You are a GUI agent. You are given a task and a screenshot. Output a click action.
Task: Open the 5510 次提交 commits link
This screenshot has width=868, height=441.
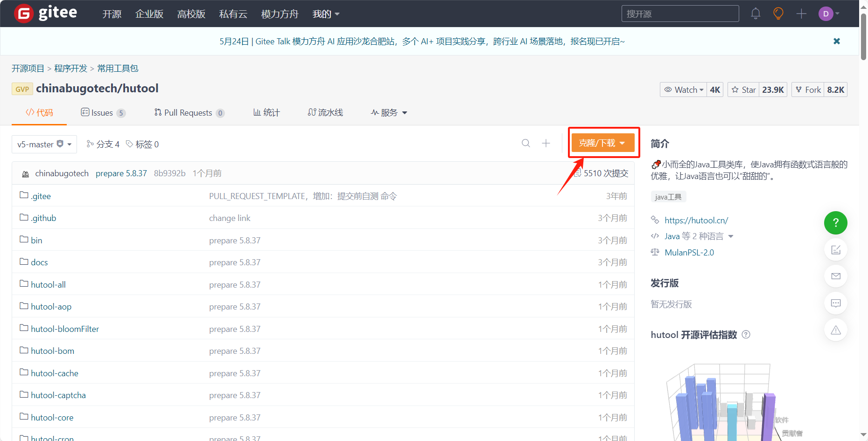point(601,173)
